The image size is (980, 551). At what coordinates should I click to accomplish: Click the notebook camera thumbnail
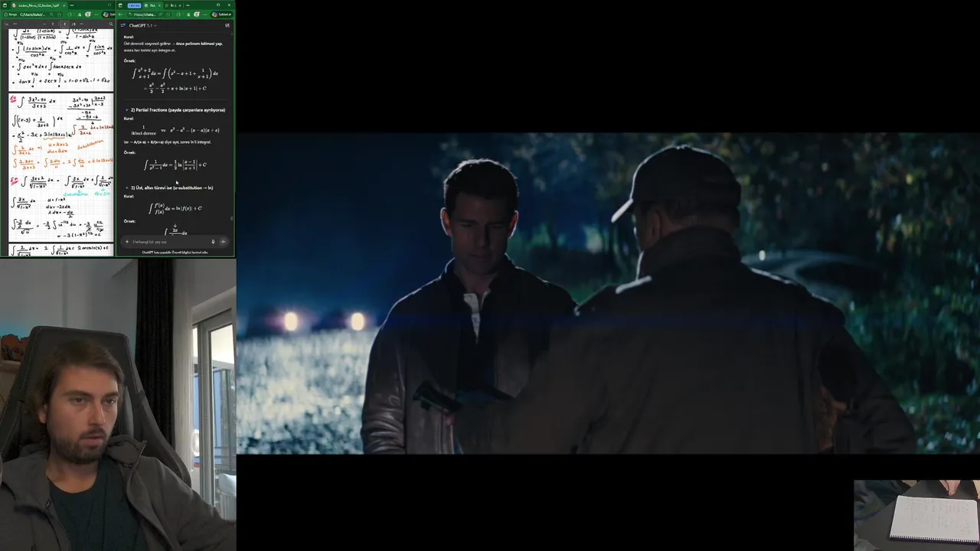point(916,515)
